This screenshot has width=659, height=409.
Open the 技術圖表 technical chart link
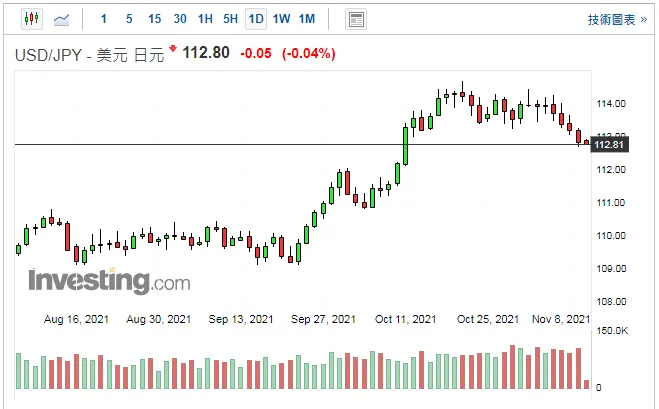click(617, 19)
